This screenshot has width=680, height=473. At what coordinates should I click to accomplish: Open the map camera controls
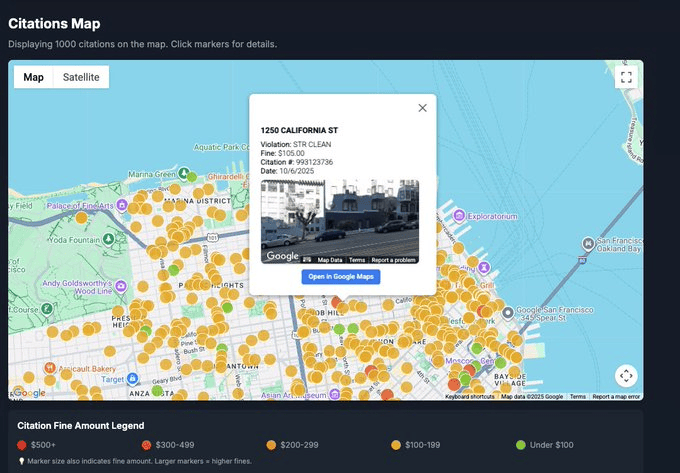tap(626, 375)
